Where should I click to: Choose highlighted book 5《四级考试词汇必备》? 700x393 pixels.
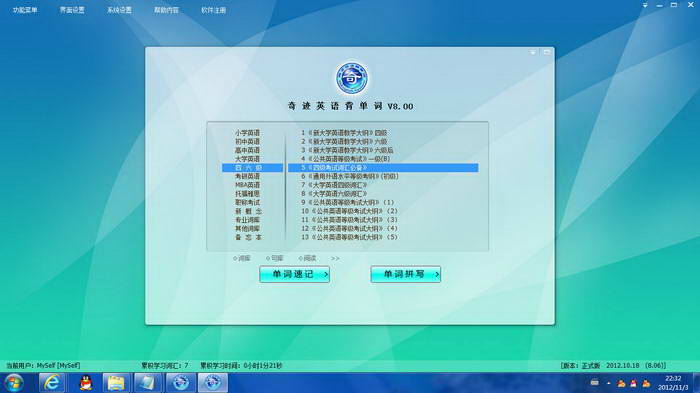click(383, 168)
